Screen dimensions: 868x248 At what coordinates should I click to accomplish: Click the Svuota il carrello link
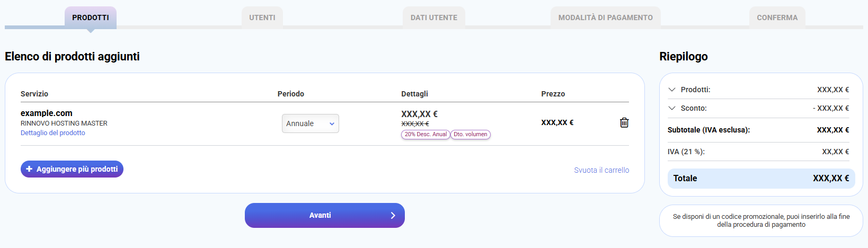(601, 170)
